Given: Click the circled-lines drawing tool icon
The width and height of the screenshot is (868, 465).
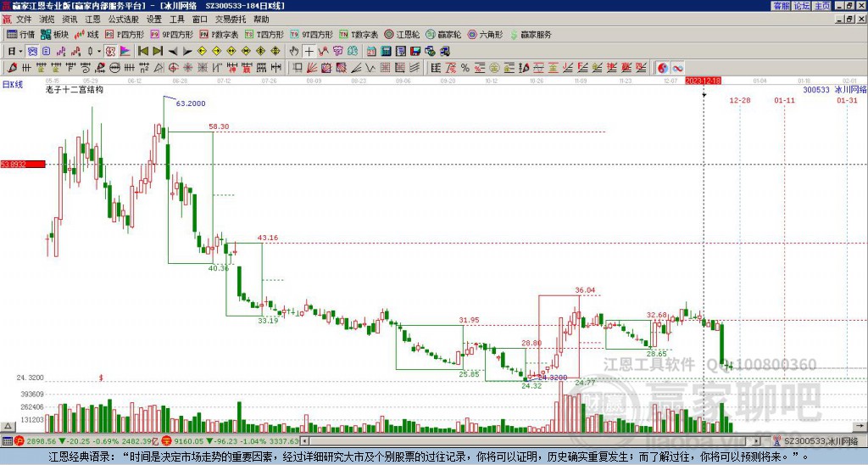Looking at the screenshot, I should pyautogui.click(x=115, y=68).
